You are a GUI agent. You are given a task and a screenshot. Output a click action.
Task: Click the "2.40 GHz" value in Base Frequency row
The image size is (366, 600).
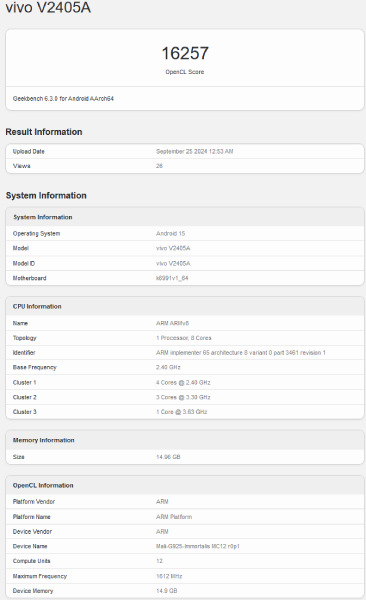tap(168, 368)
